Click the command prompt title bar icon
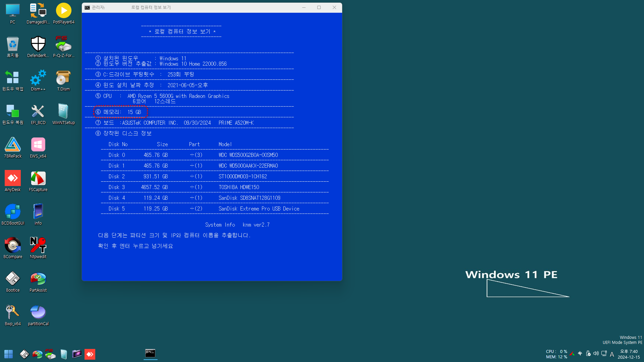 click(x=87, y=7)
